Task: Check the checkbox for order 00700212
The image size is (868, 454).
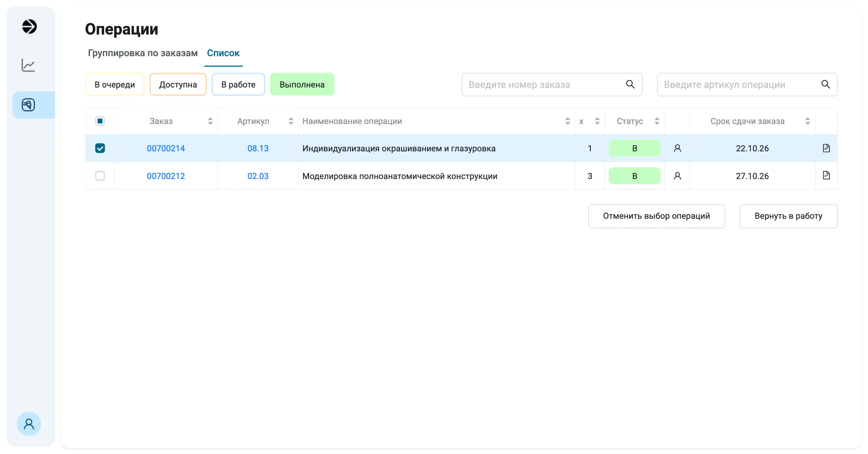Action: 100,176
